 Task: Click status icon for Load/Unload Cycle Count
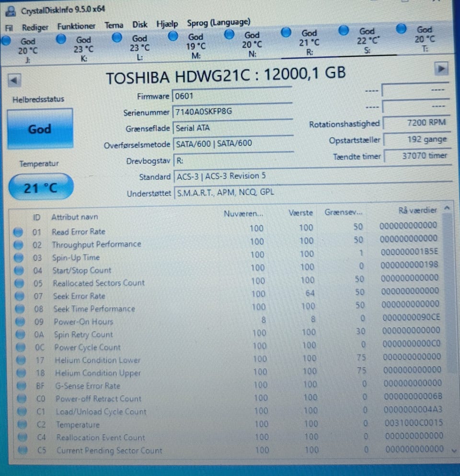coord(23,411)
